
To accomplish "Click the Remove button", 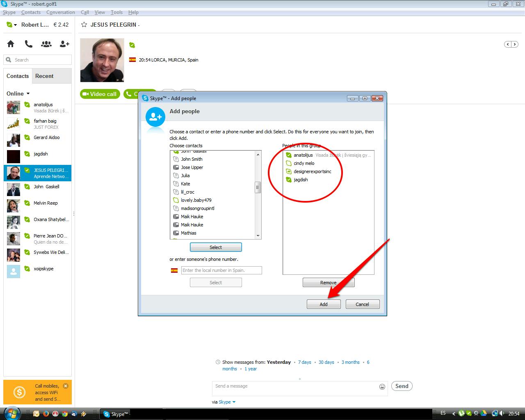I will (329, 283).
